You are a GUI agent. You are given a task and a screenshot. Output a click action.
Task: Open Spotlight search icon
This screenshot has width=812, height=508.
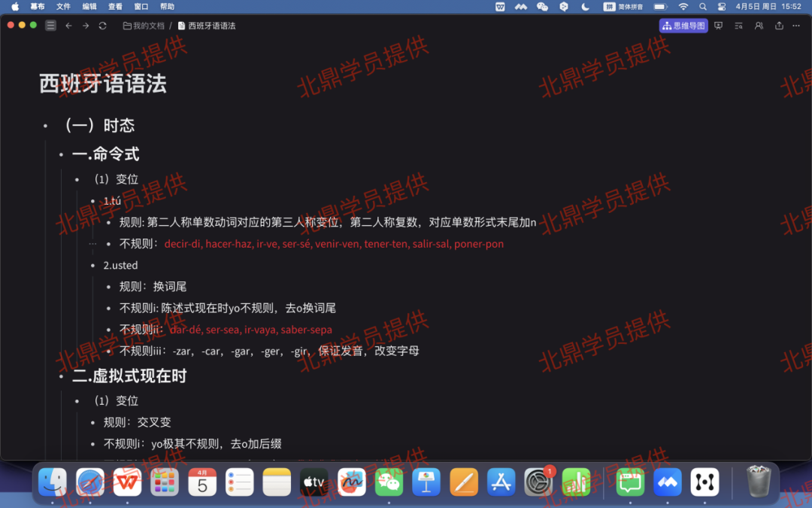point(703,7)
